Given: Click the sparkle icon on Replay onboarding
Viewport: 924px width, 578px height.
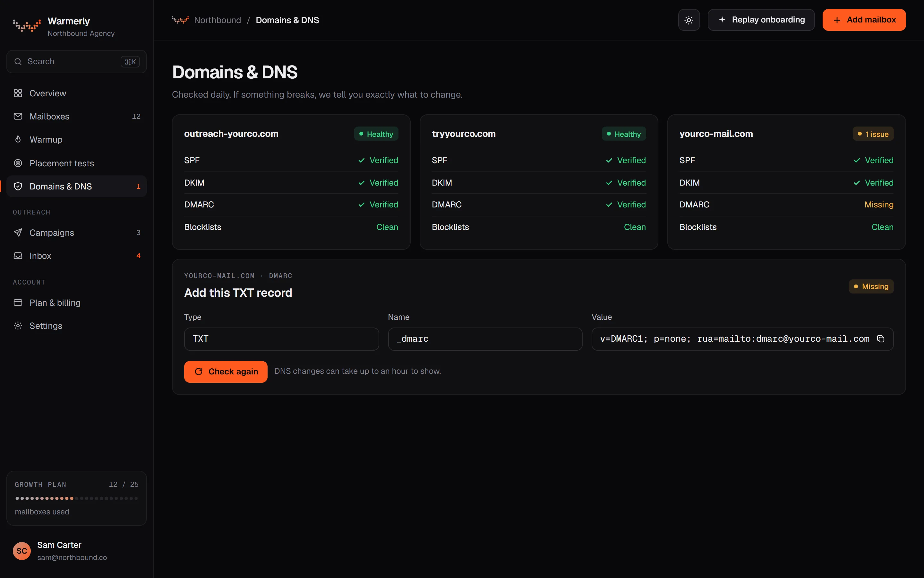Looking at the screenshot, I should 722,20.
